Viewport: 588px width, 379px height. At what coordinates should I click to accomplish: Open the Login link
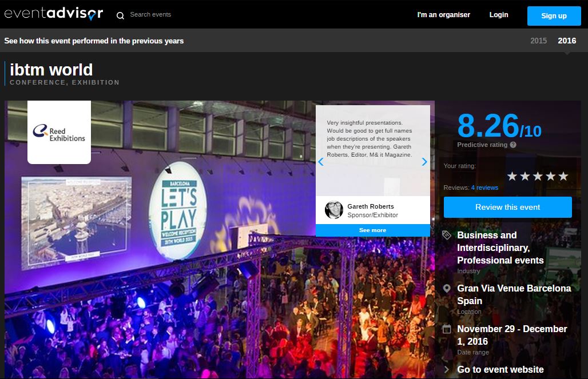[499, 15]
